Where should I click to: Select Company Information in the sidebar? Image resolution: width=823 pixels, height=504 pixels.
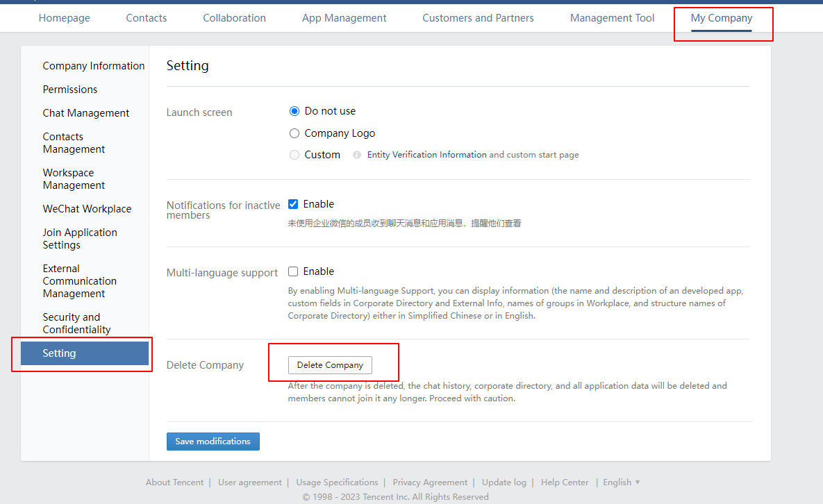pyautogui.click(x=94, y=66)
